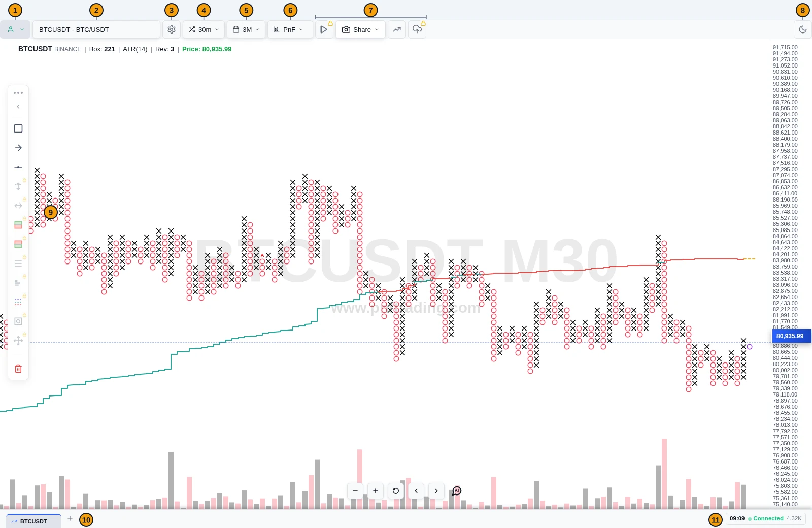Click the Box: 221 label

click(102, 49)
